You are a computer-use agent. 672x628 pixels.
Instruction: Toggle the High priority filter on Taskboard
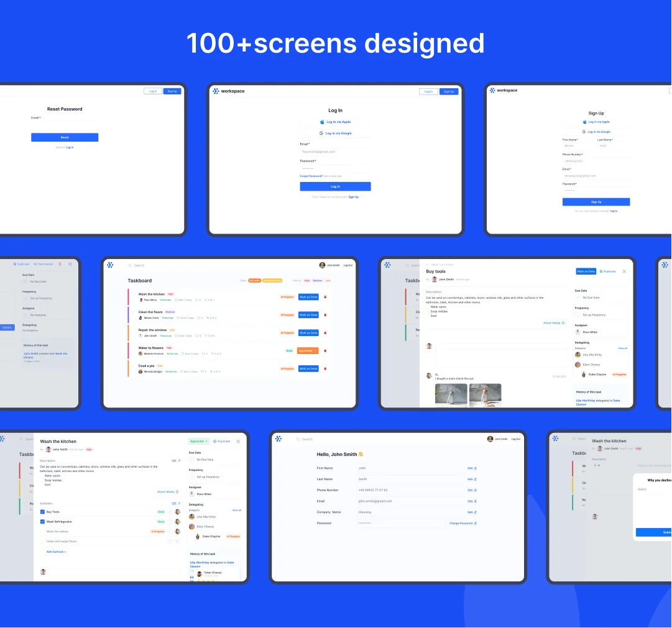click(307, 281)
